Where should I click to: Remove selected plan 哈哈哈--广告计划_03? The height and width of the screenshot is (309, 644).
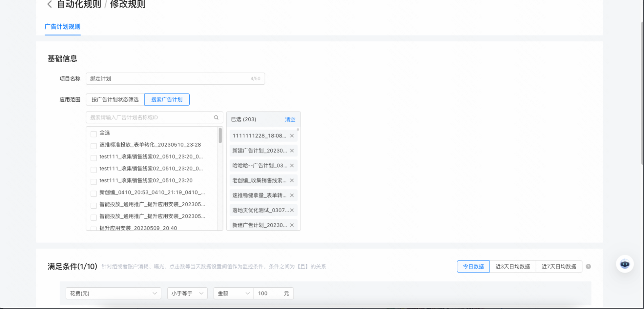tap(292, 166)
